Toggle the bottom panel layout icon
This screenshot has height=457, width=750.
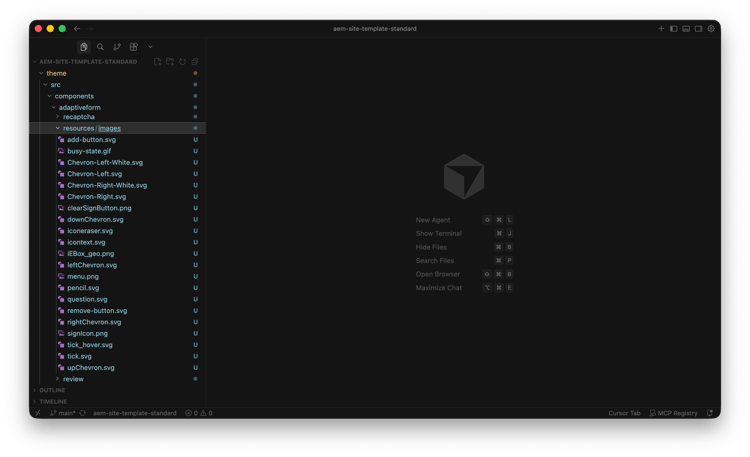tap(686, 29)
